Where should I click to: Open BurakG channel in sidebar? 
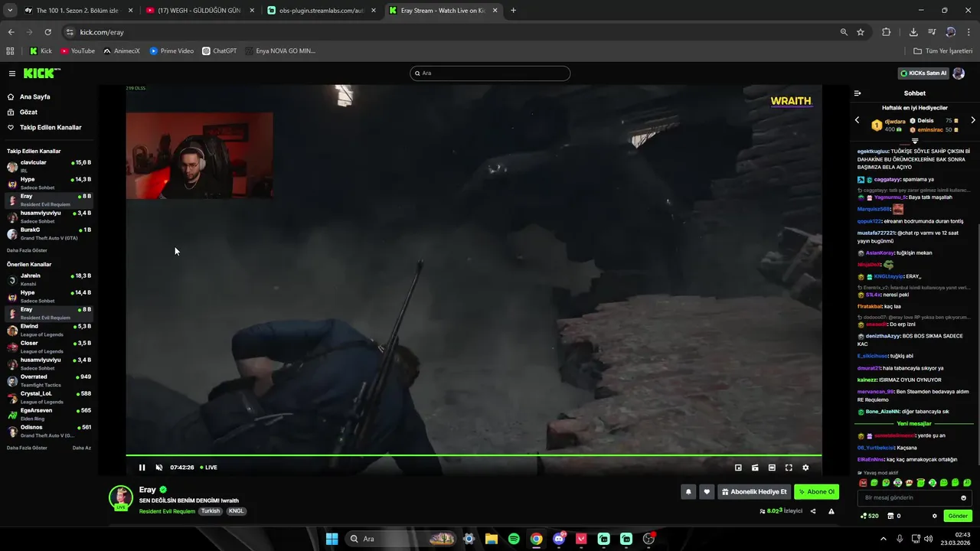(49, 233)
